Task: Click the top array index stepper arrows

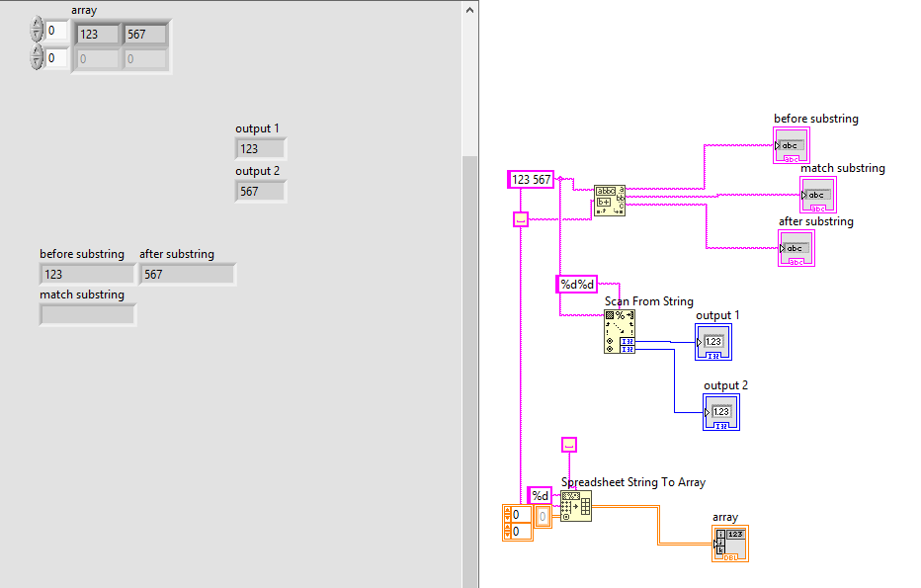Action: pyautogui.click(x=37, y=31)
